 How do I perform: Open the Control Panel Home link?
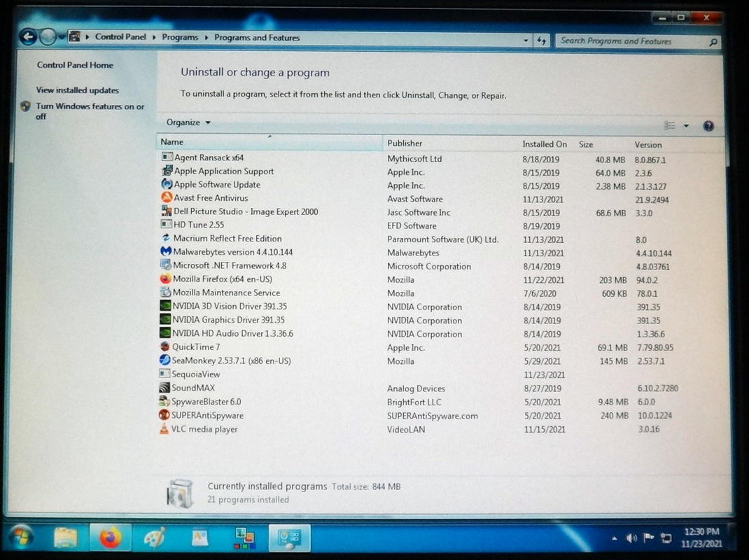click(x=75, y=65)
